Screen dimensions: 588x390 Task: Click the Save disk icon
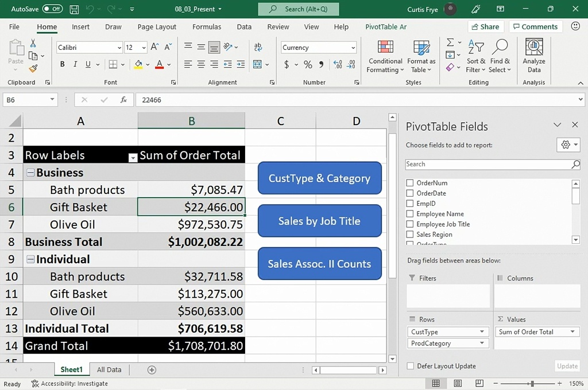pyautogui.click(x=74, y=9)
